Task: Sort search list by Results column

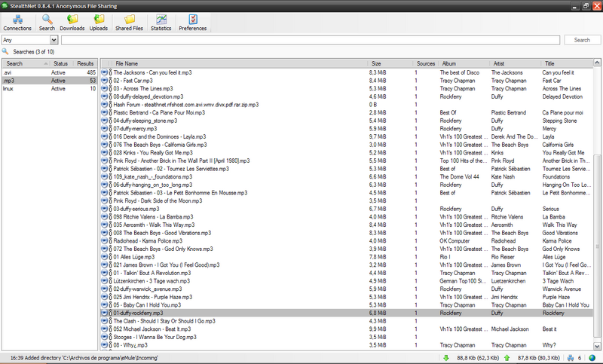Action: [85, 63]
